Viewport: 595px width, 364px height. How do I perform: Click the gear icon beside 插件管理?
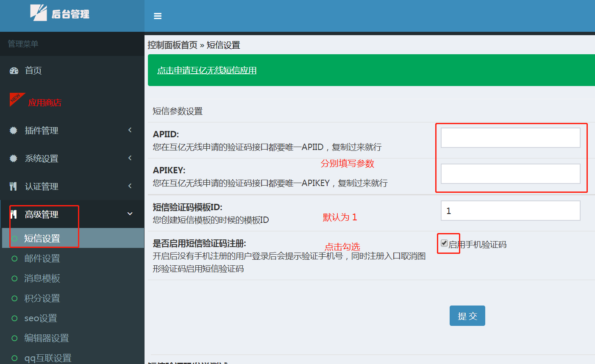pos(14,131)
